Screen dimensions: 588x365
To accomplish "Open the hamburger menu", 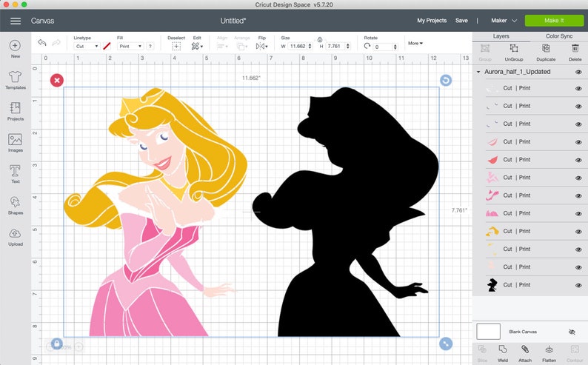I will (x=16, y=21).
